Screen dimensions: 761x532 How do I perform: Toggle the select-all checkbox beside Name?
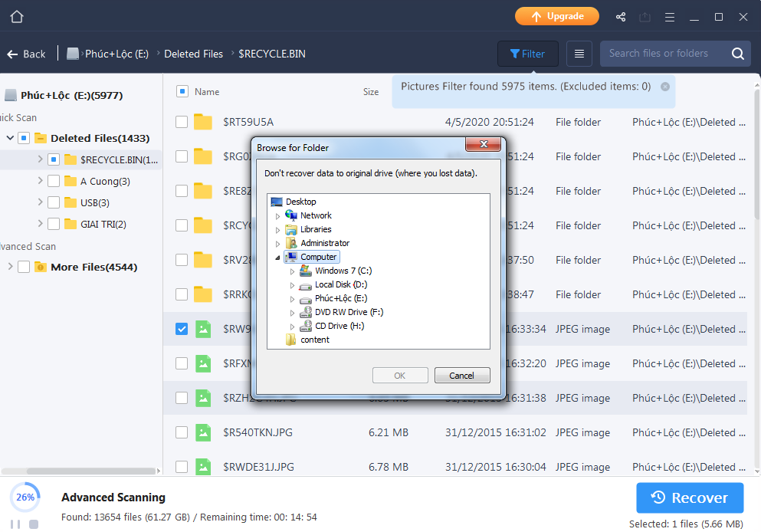coord(182,91)
